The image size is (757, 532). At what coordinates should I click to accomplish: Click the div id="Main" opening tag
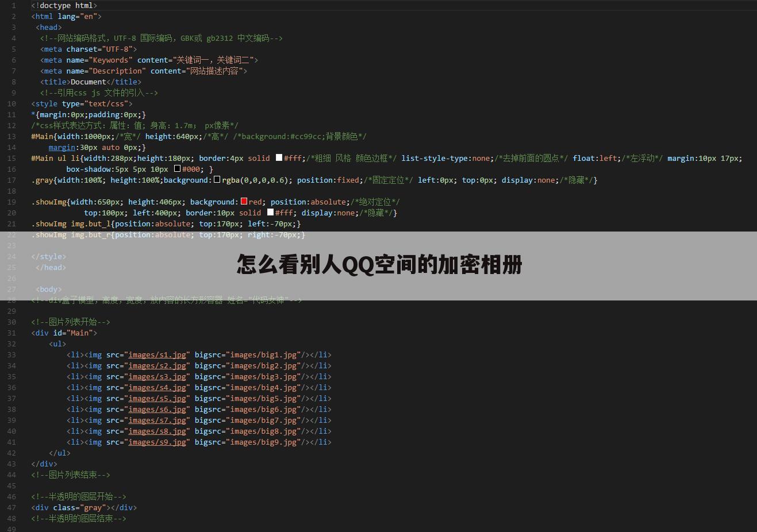64,333
